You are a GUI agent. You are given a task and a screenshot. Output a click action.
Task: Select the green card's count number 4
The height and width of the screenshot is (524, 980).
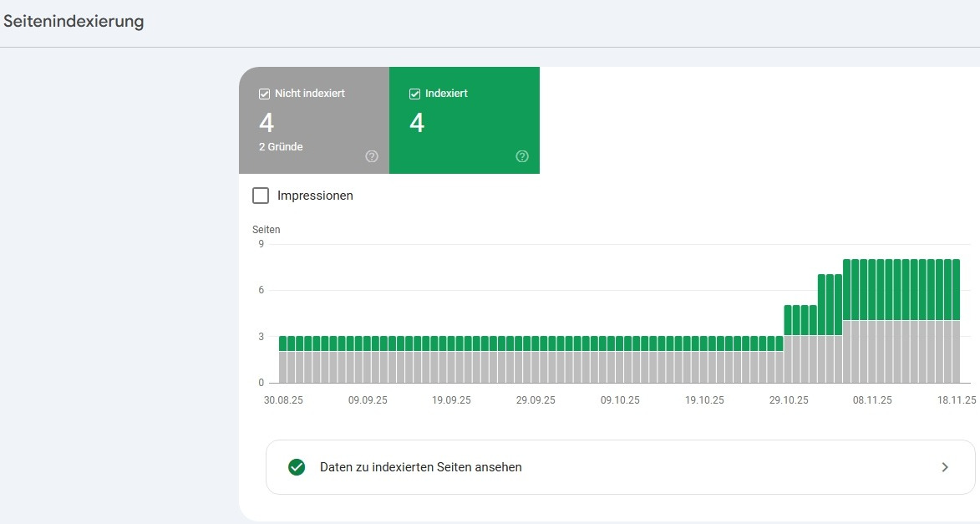[417, 123]
